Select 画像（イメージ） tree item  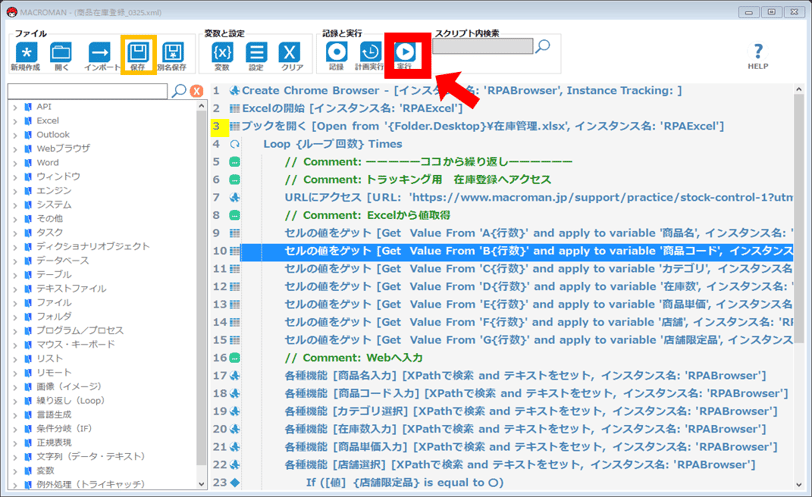[69, 386]
